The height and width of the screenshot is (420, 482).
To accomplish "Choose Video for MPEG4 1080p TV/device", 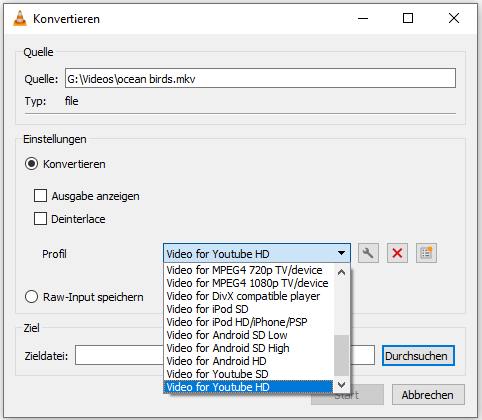I will (248, 283).
